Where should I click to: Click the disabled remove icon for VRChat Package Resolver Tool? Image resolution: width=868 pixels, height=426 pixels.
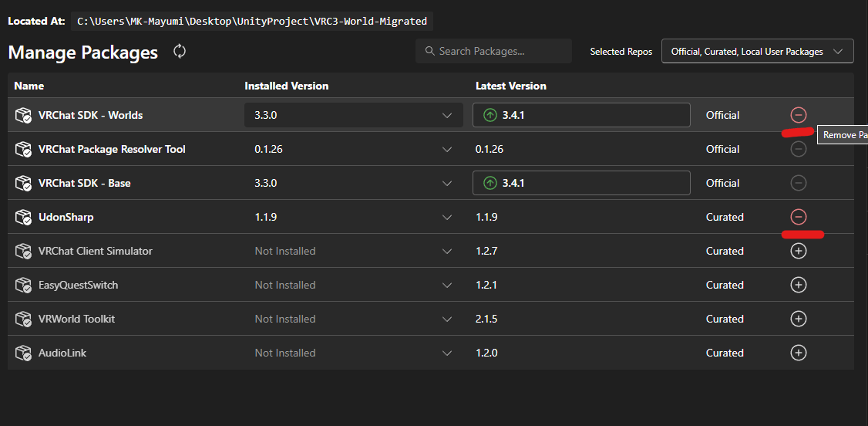pos(799,149)
